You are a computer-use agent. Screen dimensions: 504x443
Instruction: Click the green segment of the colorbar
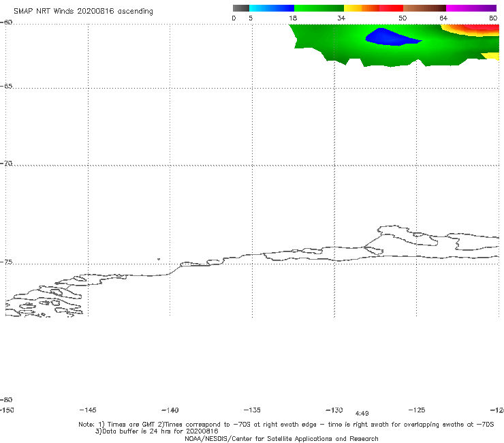point(319,8)
